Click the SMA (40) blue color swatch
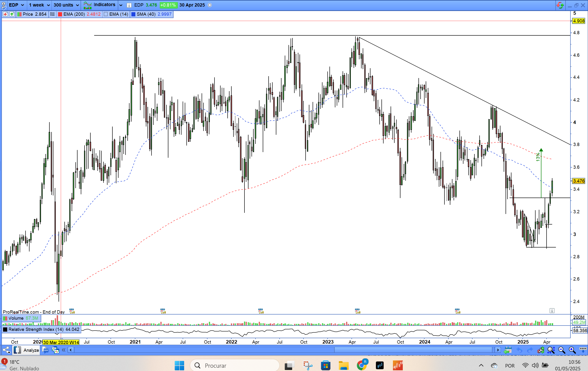The image size is (588, 371). [133, 14]
